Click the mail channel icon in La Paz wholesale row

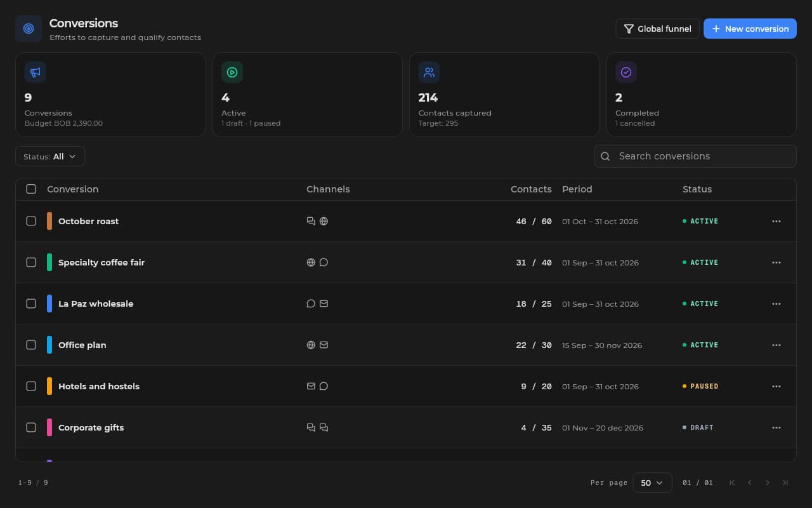[x=324, y=304]
